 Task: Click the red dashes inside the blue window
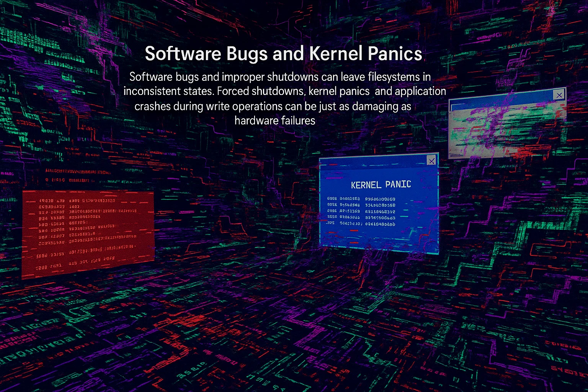point(354,231)
